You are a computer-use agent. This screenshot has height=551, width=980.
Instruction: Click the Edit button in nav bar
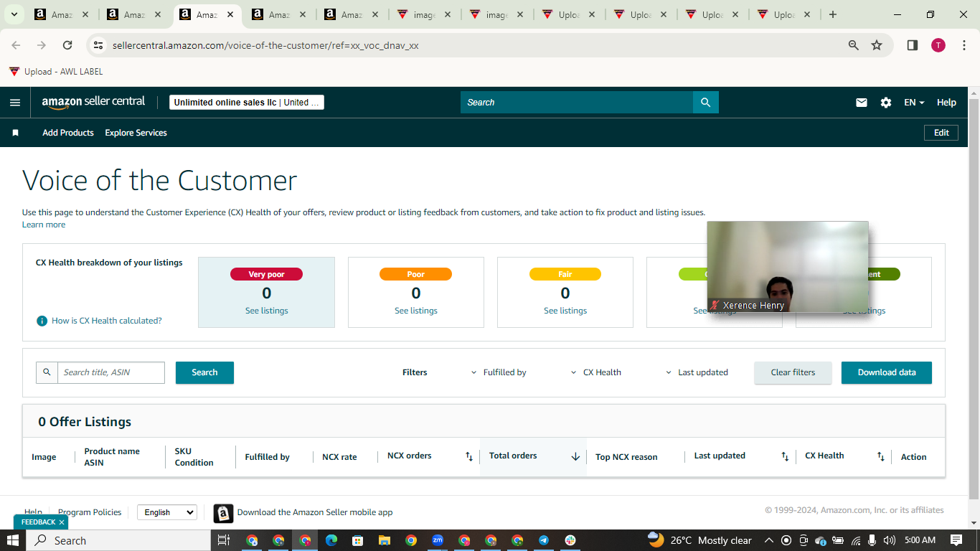pos(941,133)
